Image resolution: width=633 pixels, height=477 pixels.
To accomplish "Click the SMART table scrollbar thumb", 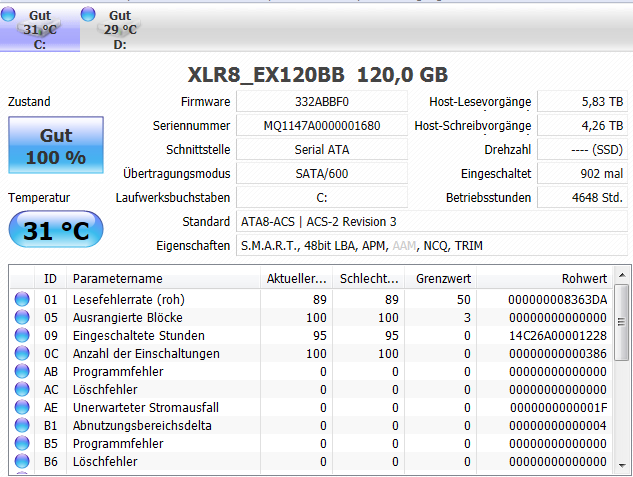I will coord(622,322).
